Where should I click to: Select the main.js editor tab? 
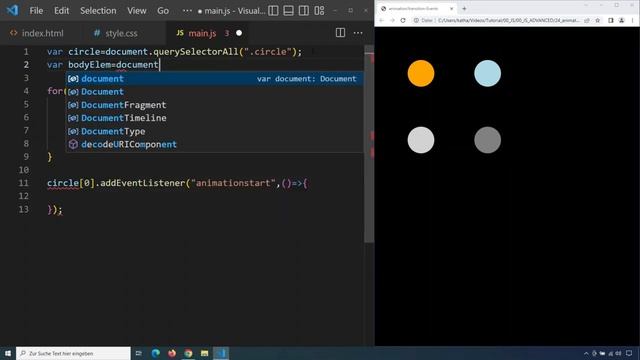tap(202, 33)
